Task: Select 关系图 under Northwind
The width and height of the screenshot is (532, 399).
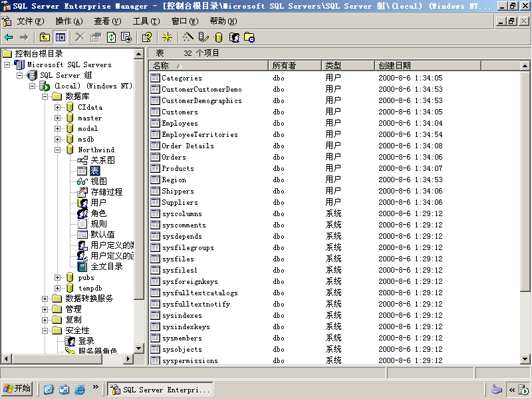Action: [x=102, y=160]
